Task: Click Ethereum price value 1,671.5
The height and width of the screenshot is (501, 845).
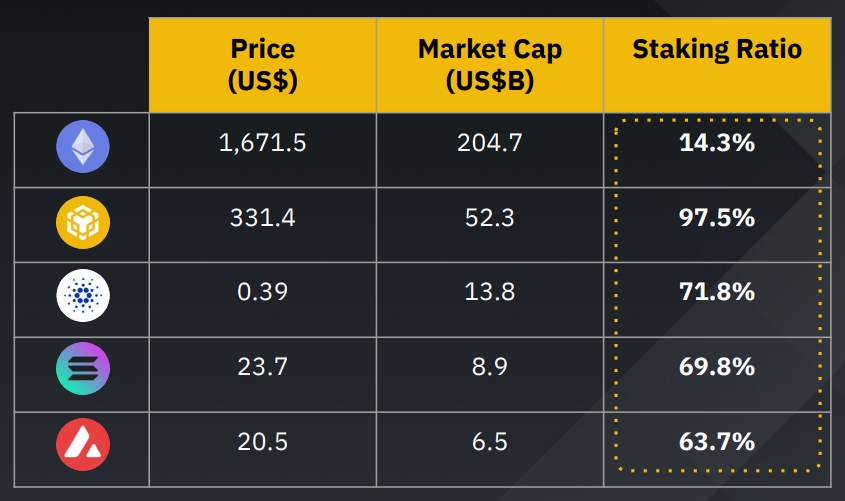Action: [x=262, y=143]
